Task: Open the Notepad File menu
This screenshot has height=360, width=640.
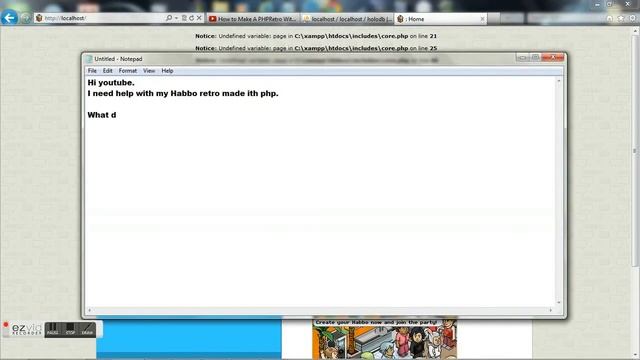Action: (92, 71)
